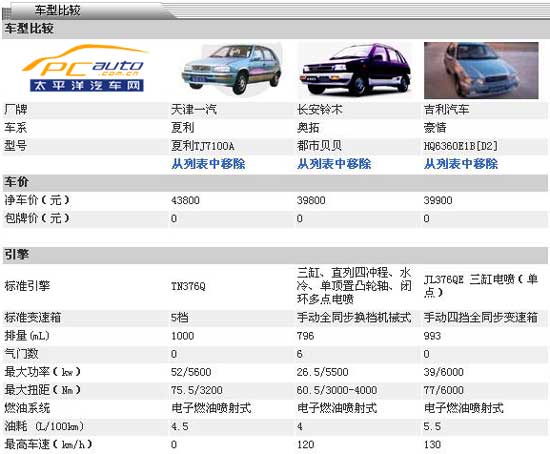This screenshot has width=550, height=454.
Task: Click the 5档 gearbox value
Action: tap(180, 318)
